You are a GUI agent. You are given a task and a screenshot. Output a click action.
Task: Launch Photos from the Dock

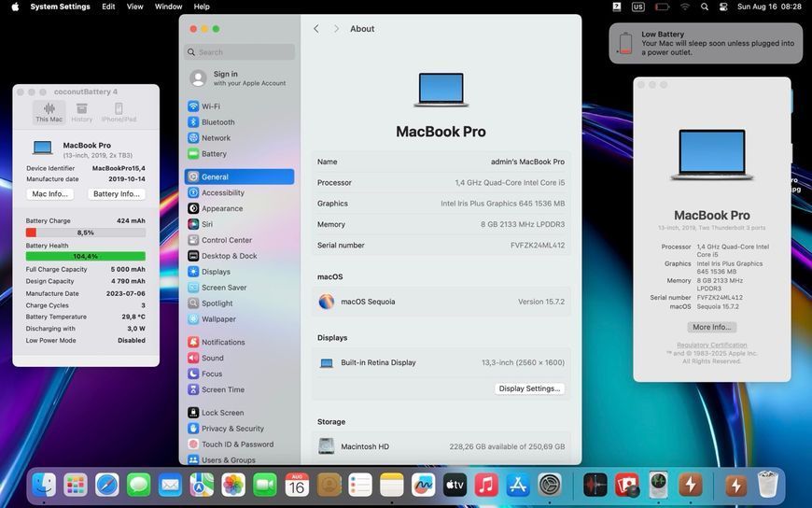point(233,486)
